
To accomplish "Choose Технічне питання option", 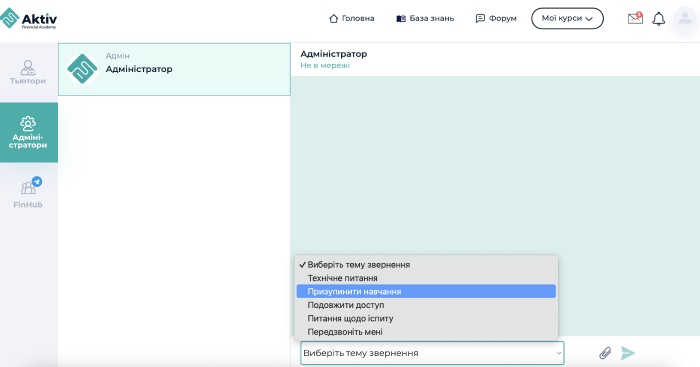I will click(x=426, y=278).
